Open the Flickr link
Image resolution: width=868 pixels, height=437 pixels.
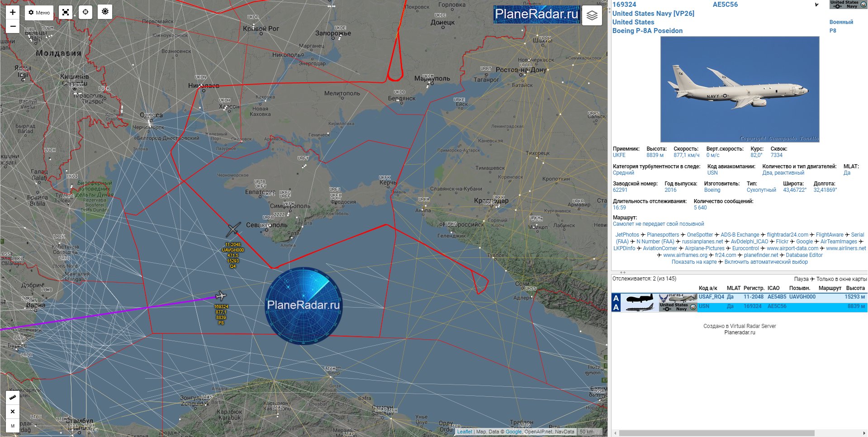click(x=782, y=242)
